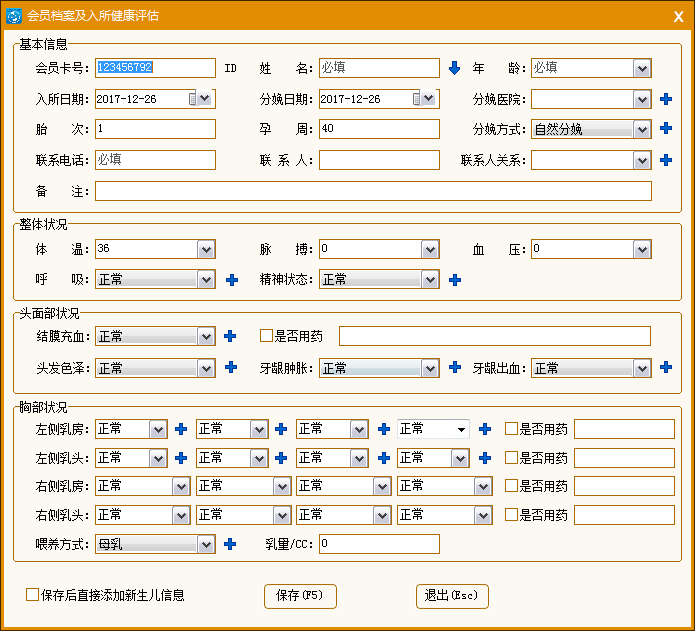The width and height of the screenshot is (695, 631).
Task: Click the 退出(Esc) button
Action: coord(452,596)
